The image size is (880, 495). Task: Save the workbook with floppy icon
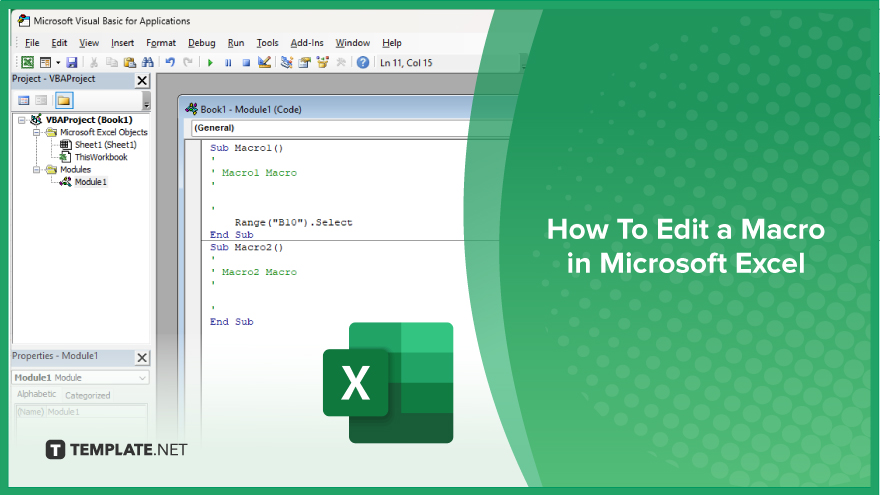pyautogui.click(x=71, y=62)
